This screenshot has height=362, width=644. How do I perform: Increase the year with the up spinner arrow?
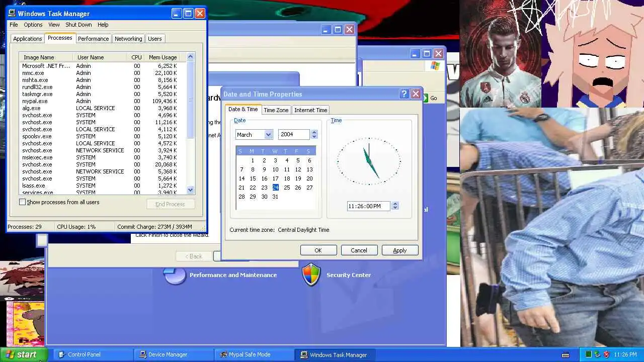pyautogui.click(x=314, y=132)
